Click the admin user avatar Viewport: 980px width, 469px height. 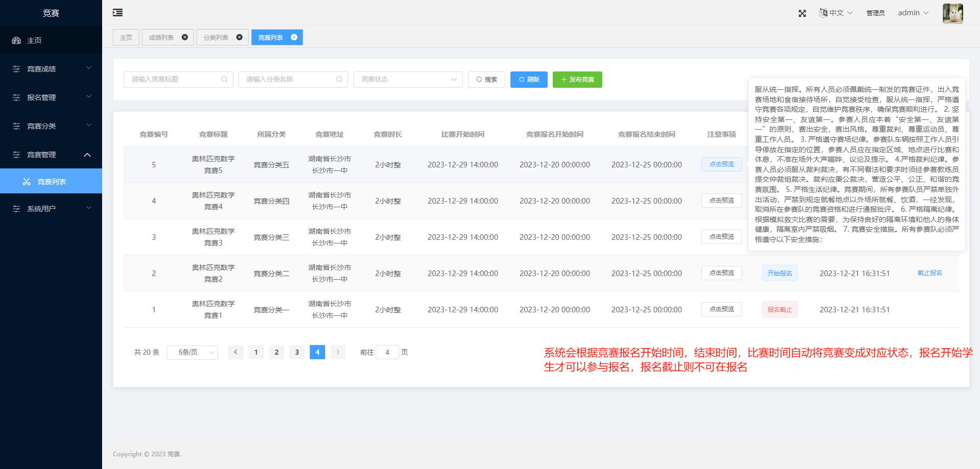click(952, 13)
